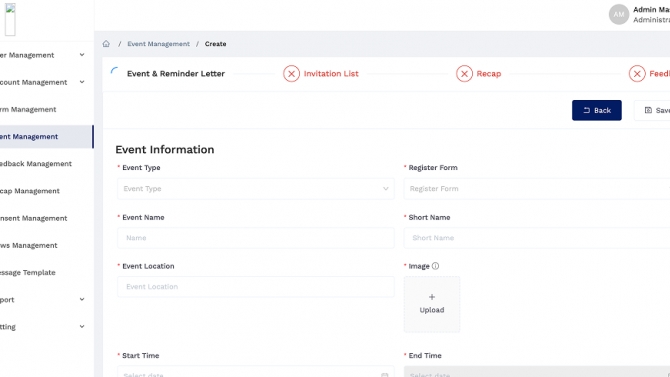670x377 pixels.
Task: Select Event Management in the sidebar
Action: [x=46, y=137]
